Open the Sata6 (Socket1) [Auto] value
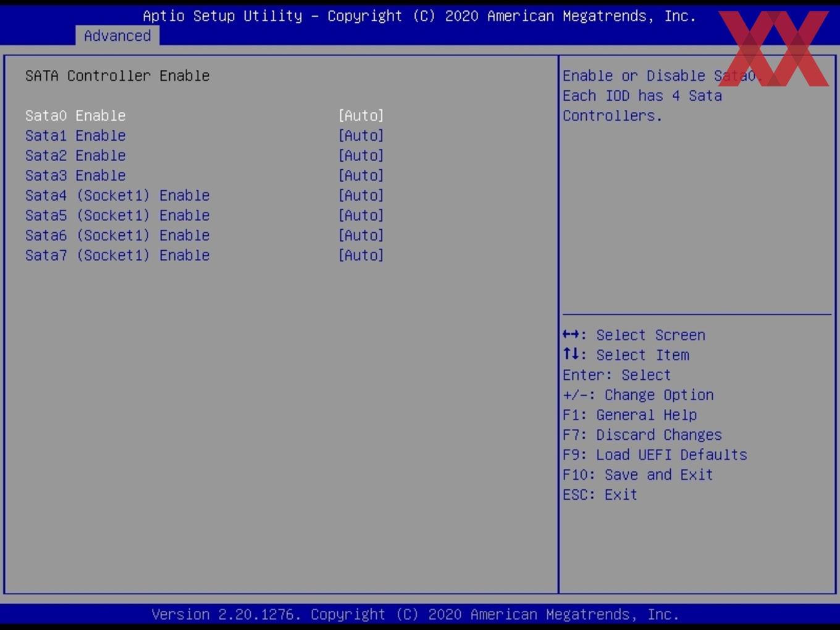This screenshot has height=630, width=840. click(x=361, y=235)
